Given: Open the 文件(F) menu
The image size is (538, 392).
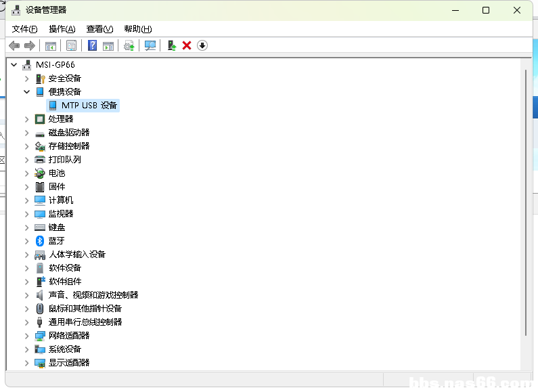Looking at the screenshot, I should 25,29.
